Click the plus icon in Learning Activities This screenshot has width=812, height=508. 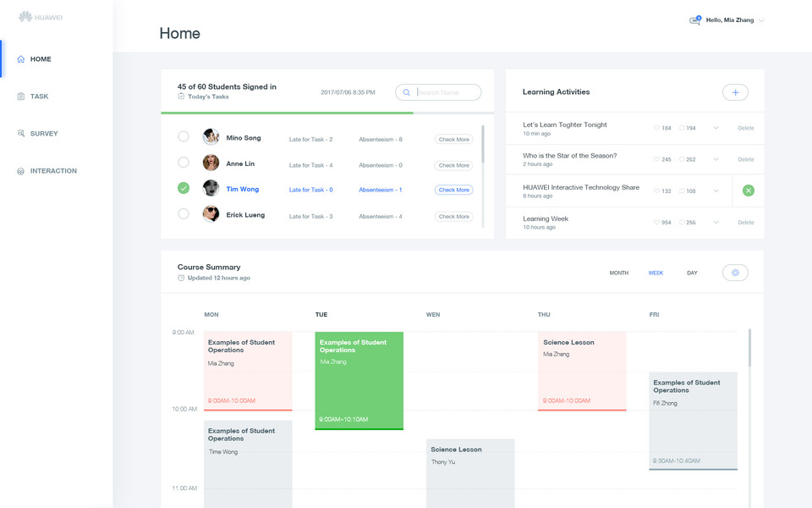click(735, 92)
